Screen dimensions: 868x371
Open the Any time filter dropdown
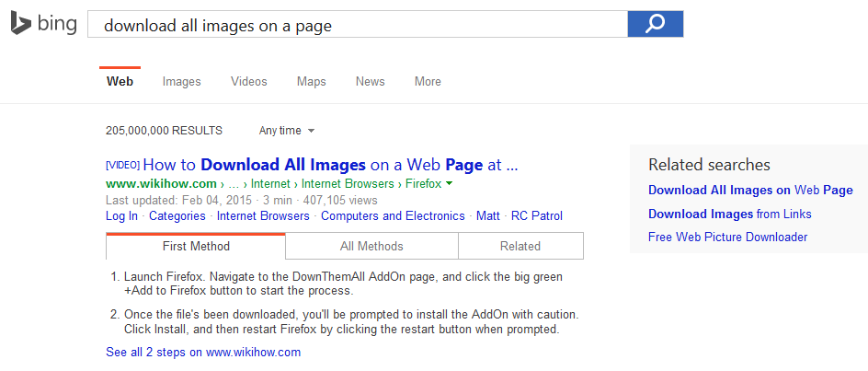(x=287, y=131)
